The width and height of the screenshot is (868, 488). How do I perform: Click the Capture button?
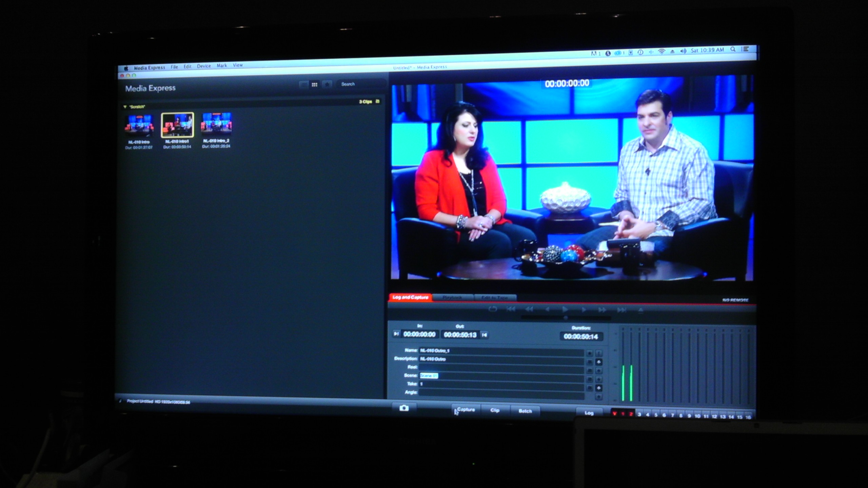[466, 410]
